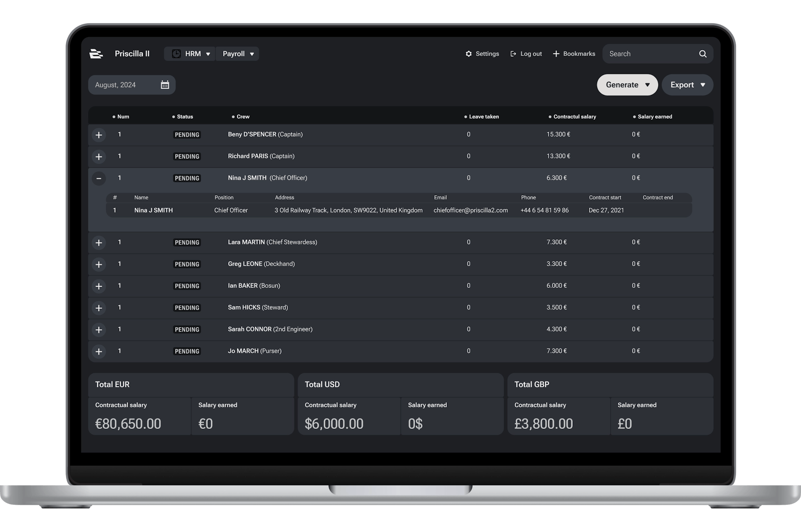Click the Log out arrow icon
Screen dimensions: 801x532
513,54
